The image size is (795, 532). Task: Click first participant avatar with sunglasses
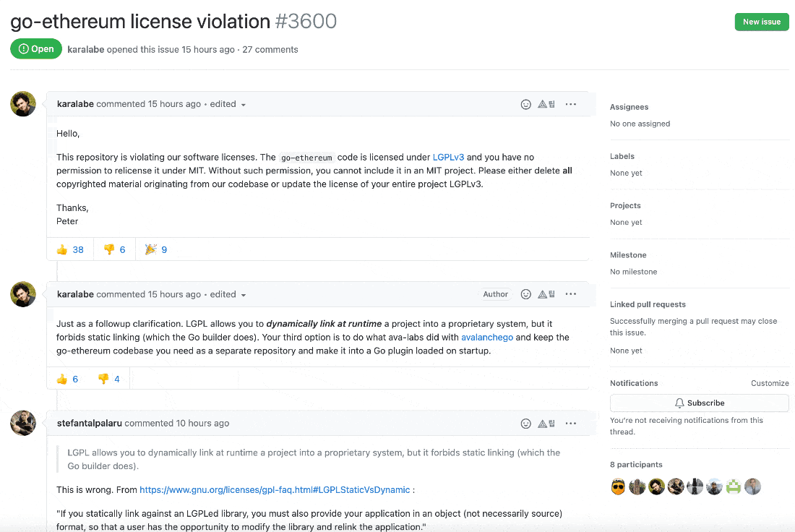tap(618, 487)
